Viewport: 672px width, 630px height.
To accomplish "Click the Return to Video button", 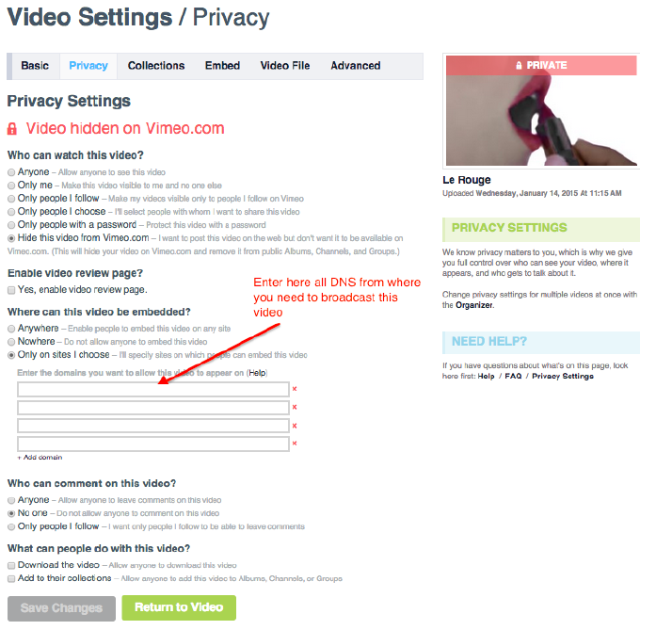I will [x=179, y=607].
